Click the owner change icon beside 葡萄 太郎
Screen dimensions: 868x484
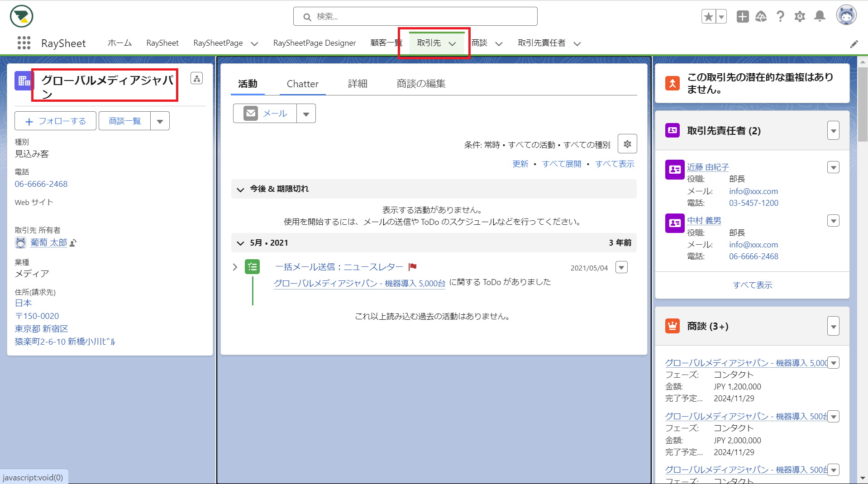tap(73, 243)
